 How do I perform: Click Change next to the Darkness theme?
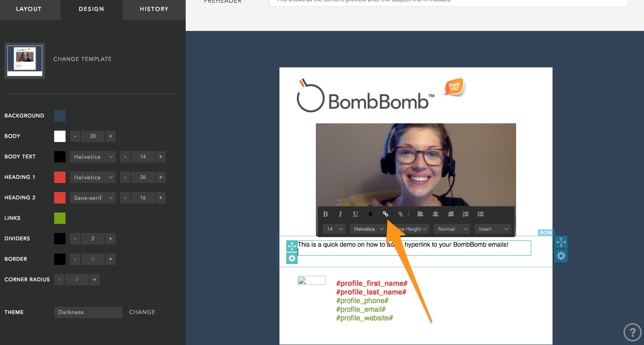[x=142, y=312]
